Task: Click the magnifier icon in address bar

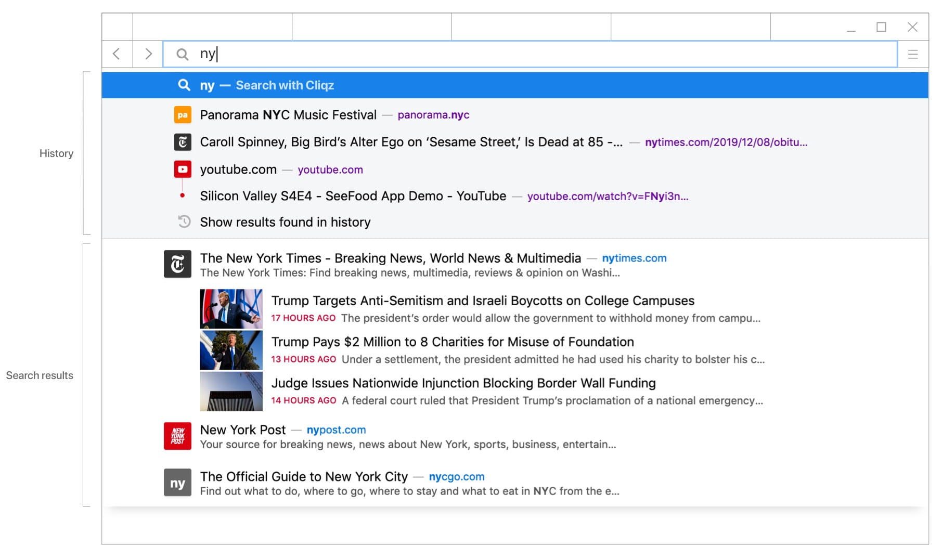Action: [182, 54]
